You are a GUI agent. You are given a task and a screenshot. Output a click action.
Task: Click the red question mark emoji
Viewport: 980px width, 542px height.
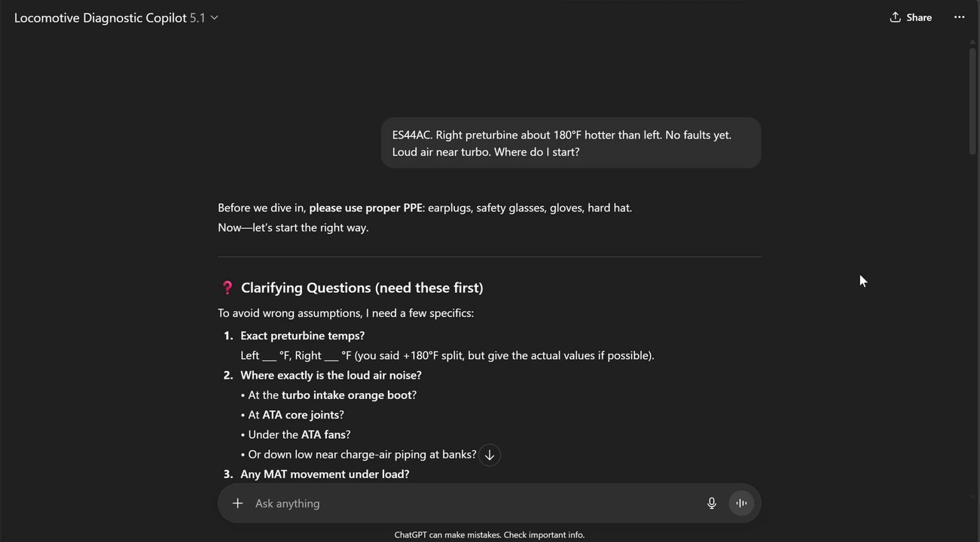pos(227,288)
